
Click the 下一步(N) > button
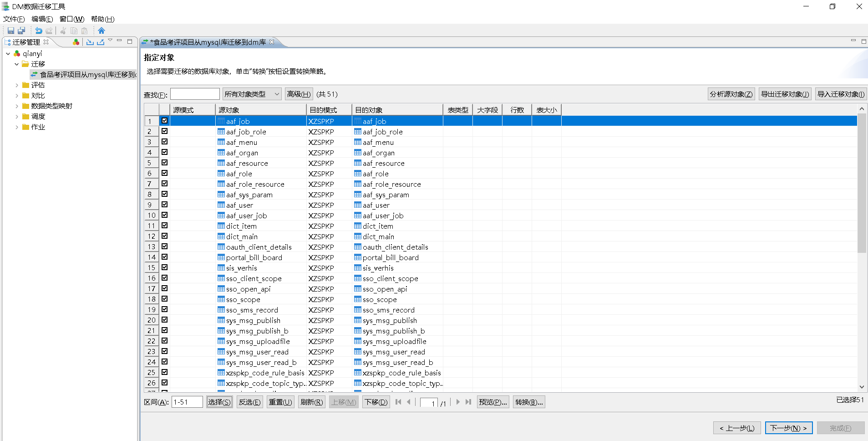788,428
